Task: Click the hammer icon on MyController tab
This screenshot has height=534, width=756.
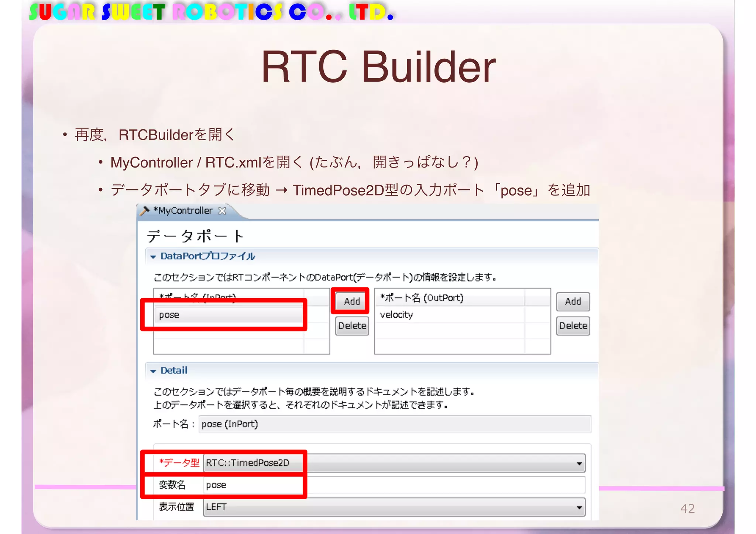Action: click(x=144, y=211)
